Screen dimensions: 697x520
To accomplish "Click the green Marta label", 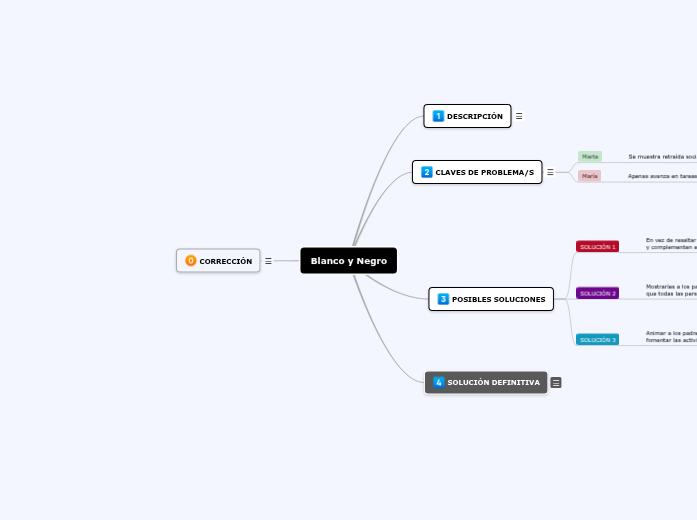I will click(590, 156).
